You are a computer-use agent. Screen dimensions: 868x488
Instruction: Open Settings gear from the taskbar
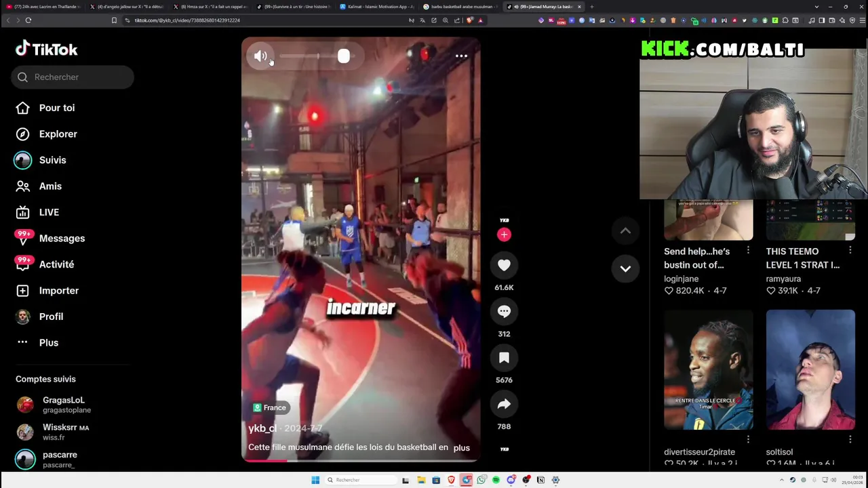point(555,480)
